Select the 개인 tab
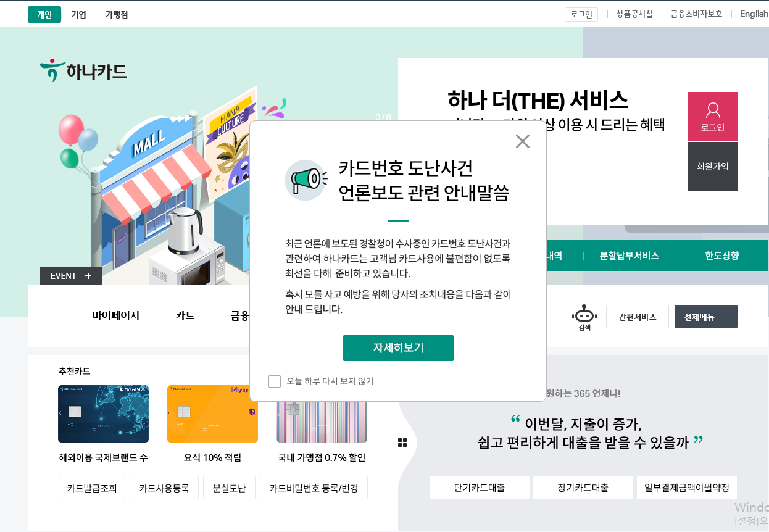 point(44,14)
